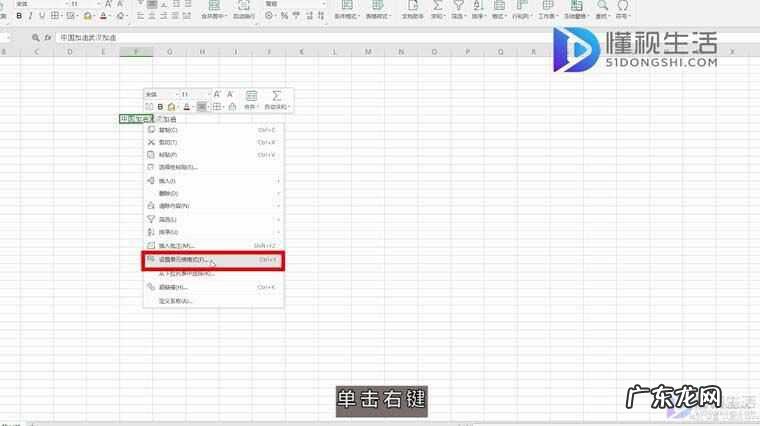
Task: Toggle italic in the ribbon
Action: click(31, 16)
